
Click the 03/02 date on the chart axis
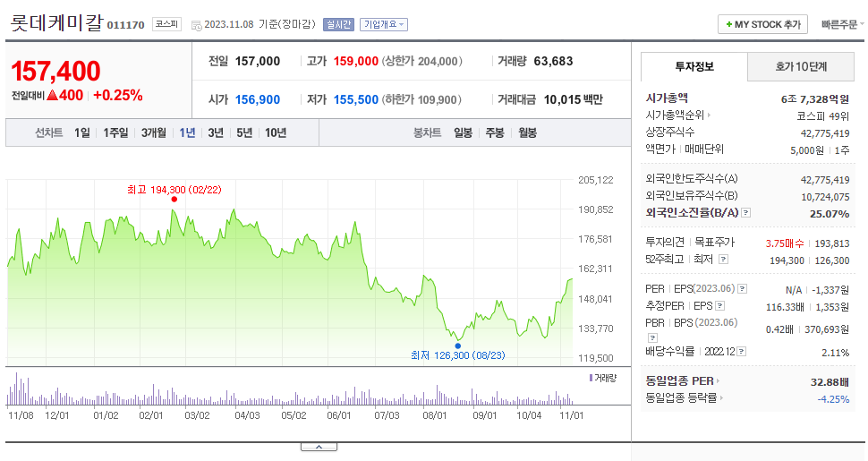pos(197,415)
